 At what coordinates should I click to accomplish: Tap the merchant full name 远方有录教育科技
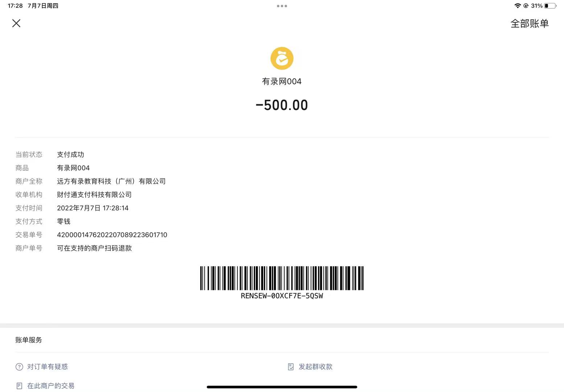(111, 181)
